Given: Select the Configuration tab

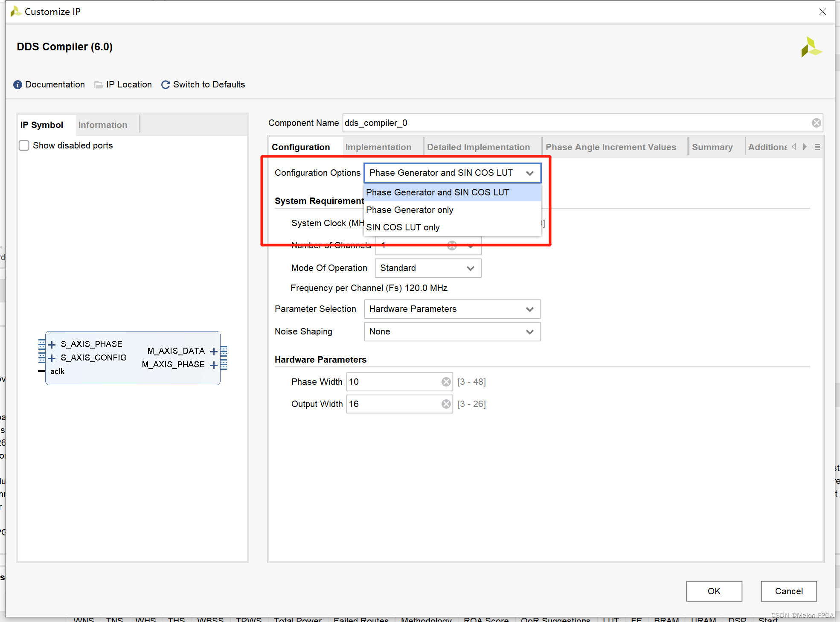Looking at the screenshot, I should pos(301,147).
